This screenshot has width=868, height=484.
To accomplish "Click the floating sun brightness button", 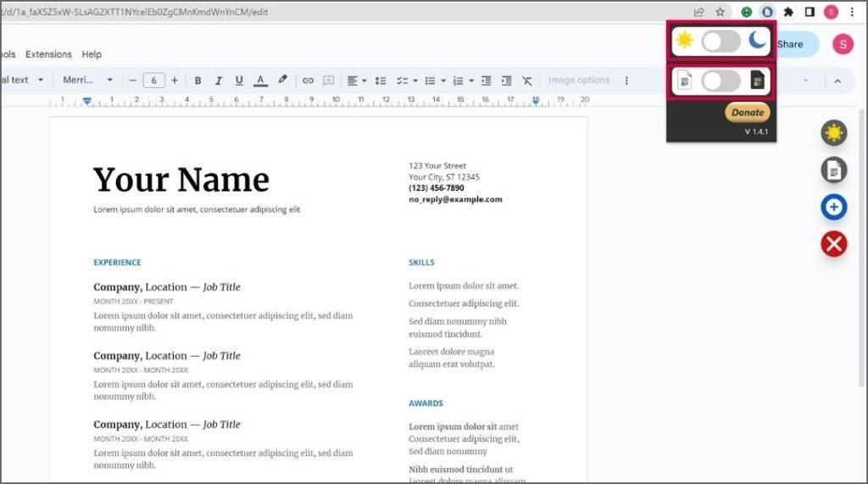I will coord(834,133).
